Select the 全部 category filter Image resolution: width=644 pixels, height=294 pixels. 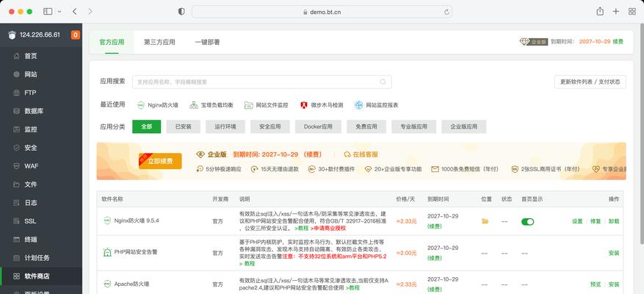pos(147,126)
